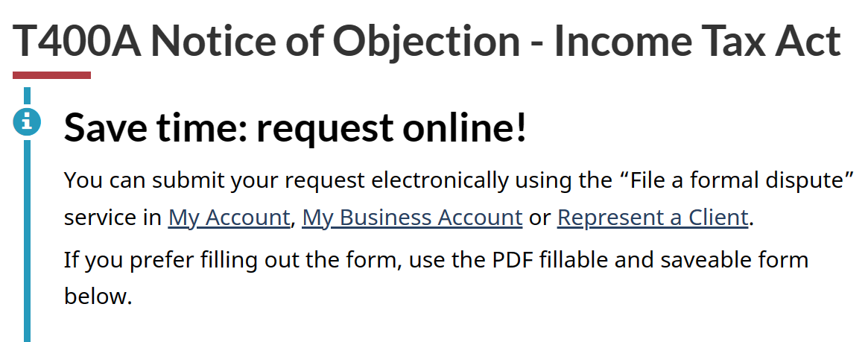Screen dimensions: 868x342
Task: Click the word 'below.' ending the paragraph
Action: pos(98,297)
